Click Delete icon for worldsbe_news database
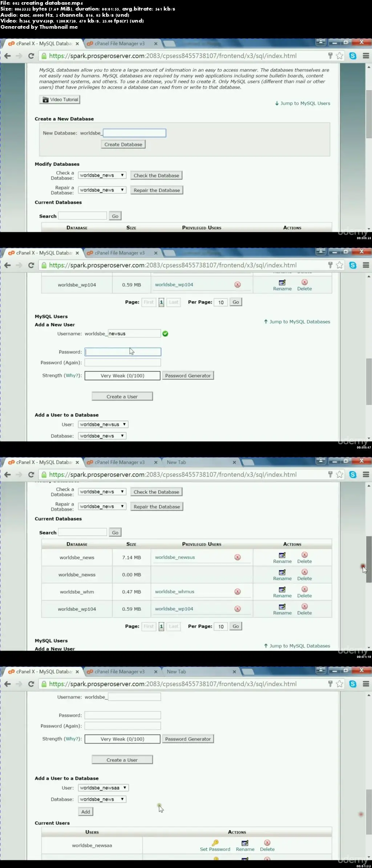Viewport: 372px width, 868px height. pyautogui.click(x=304, y=555)
